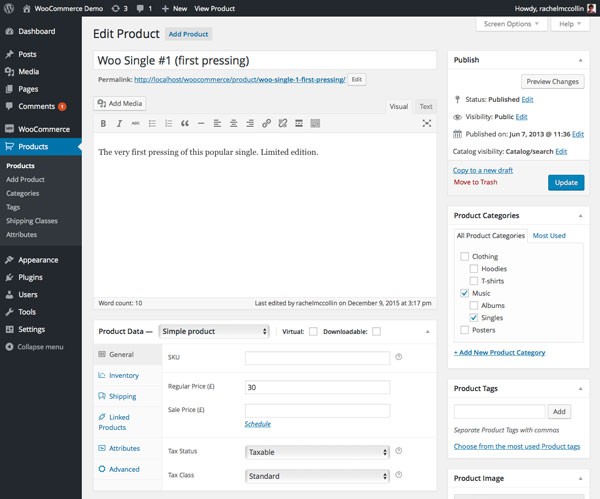Click Copy to a new draft
Screen dimensions: 600x499
pos(483,170)
